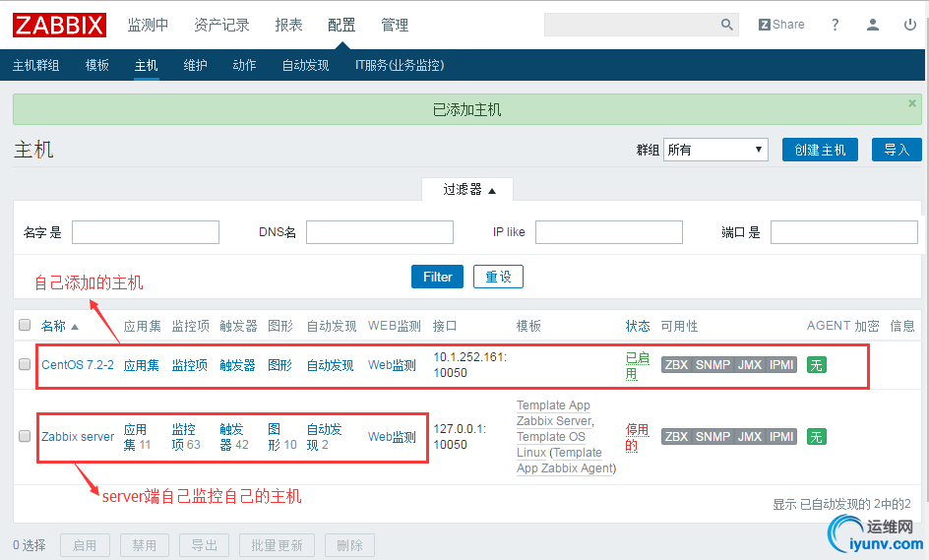Open the Zabbix server host link
This screenshot has height=560, width=929.
click(x=78, y=437)
